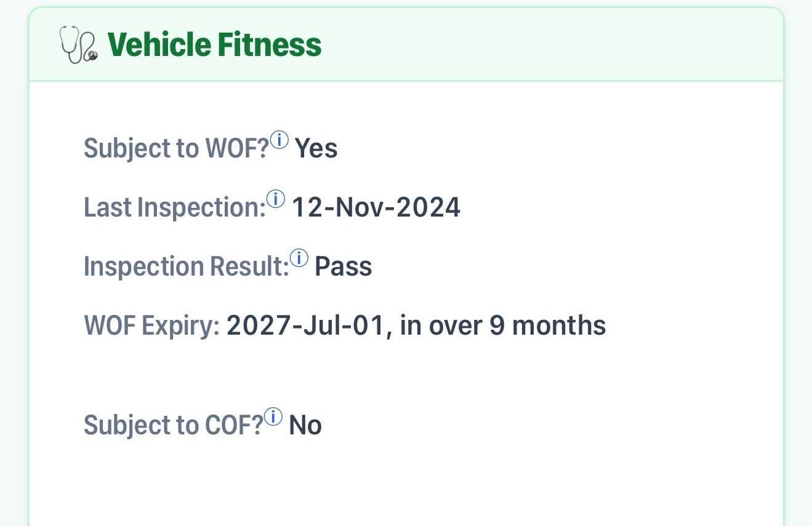Select the No value for COF
Image resolution: width=812 pixels, height=526 pixels.
pyautogui.click(x=305, y=425)
